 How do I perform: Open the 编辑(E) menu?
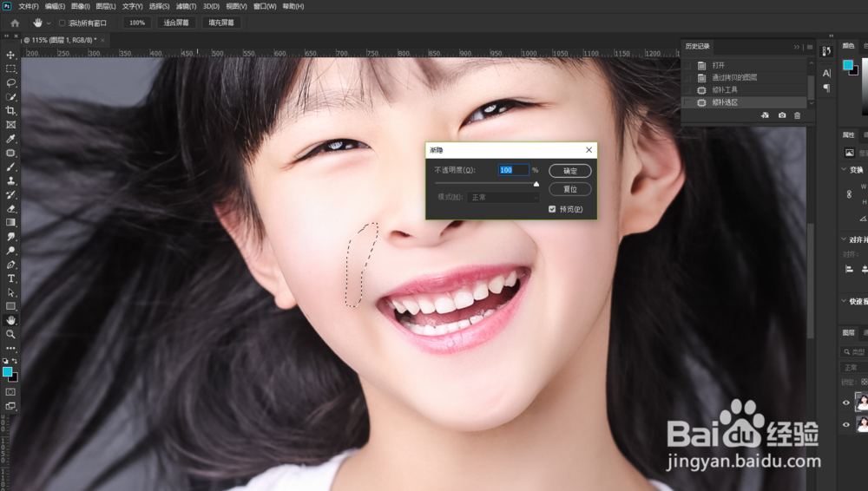tap(55, 6)
